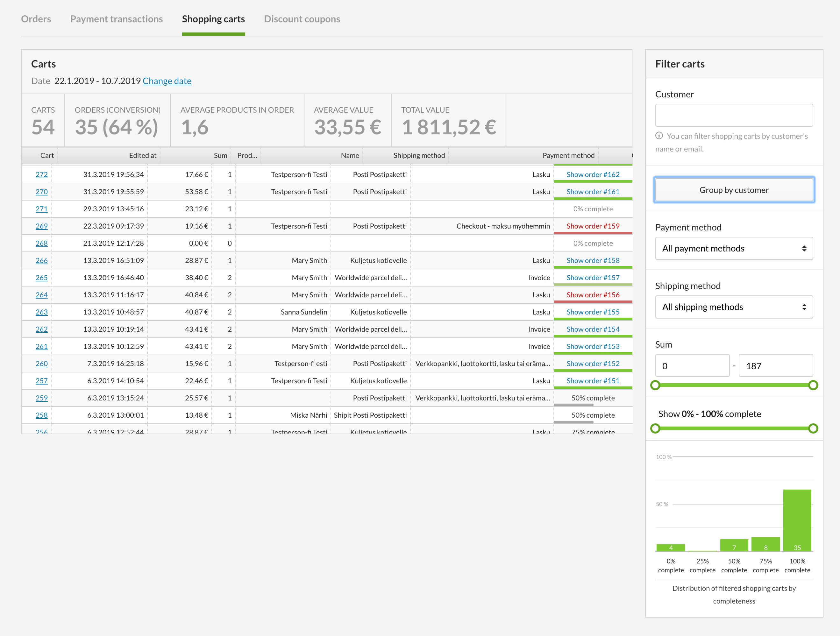840x636 pixels.
Task: Open cart 269 link
Action: click(42, 226)
